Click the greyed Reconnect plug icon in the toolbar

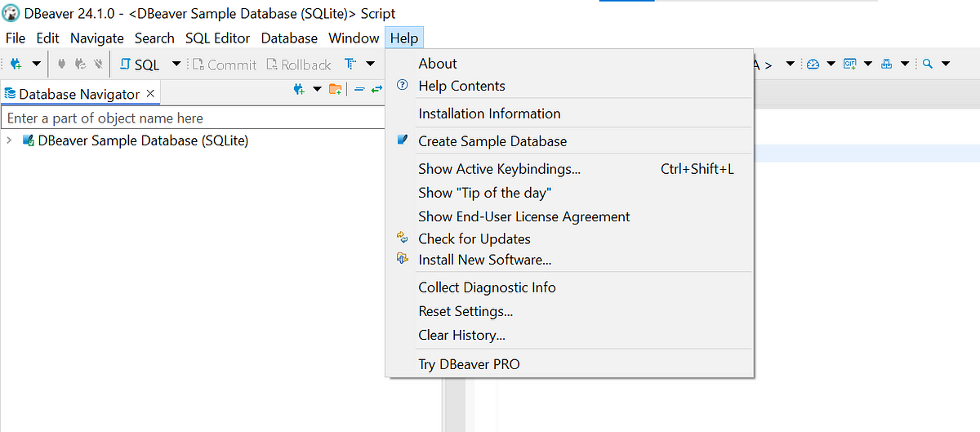pyautogui.click(x=80, y=64)
